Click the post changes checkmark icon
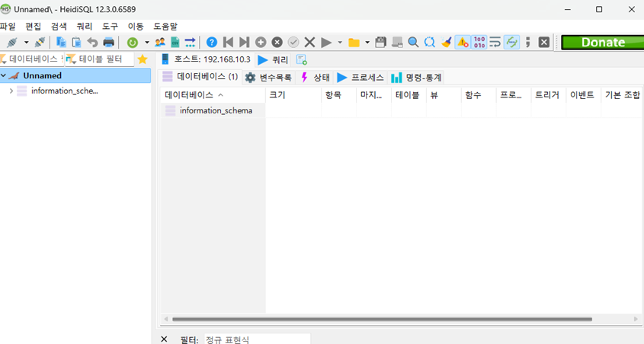This screenshot has height=344, width=644. coord(293,42)
